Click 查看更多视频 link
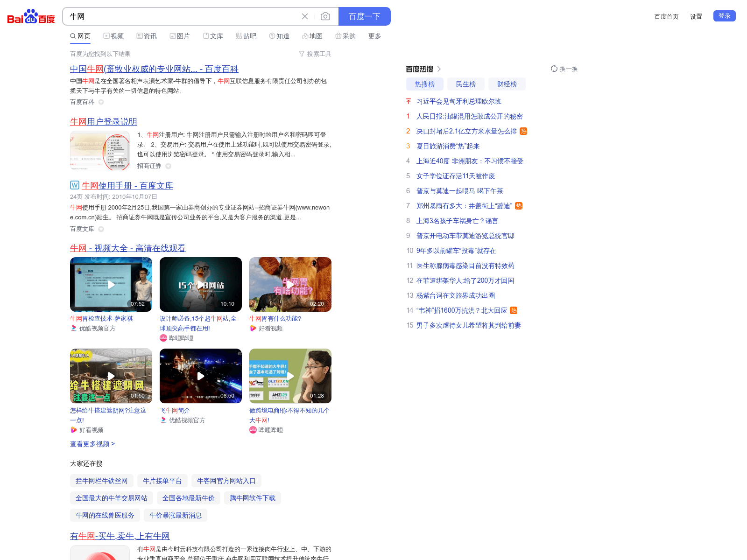The image size is (747, 560). pos(92,444)
